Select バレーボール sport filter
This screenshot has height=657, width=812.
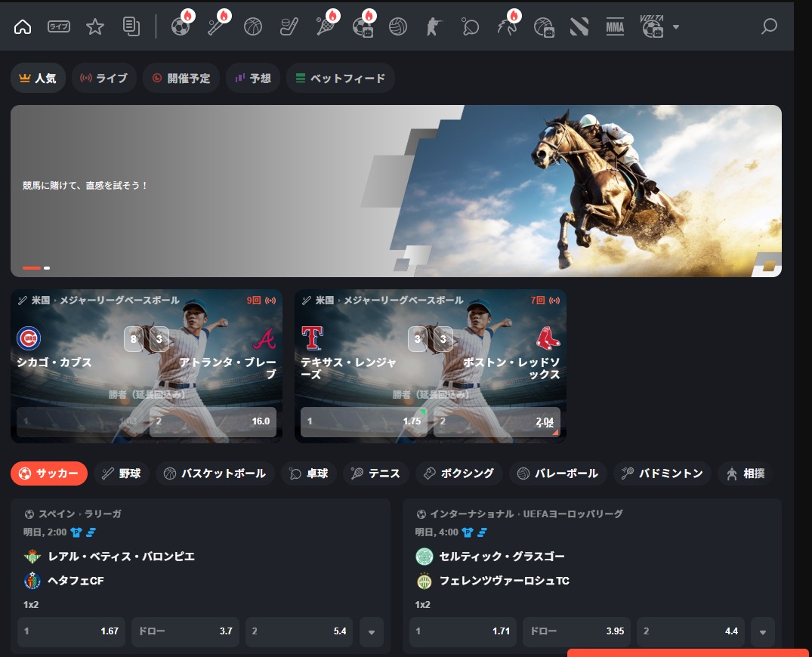(558, 473)
